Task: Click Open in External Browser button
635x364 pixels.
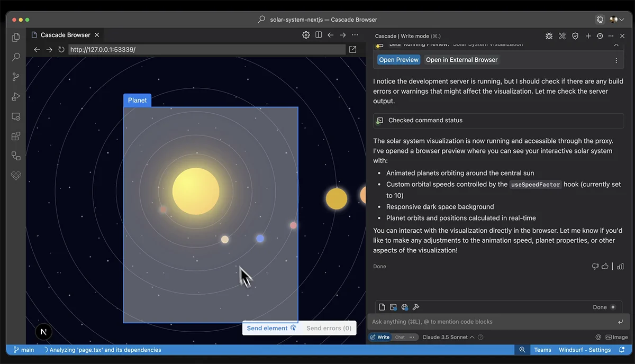Action: 462,60
